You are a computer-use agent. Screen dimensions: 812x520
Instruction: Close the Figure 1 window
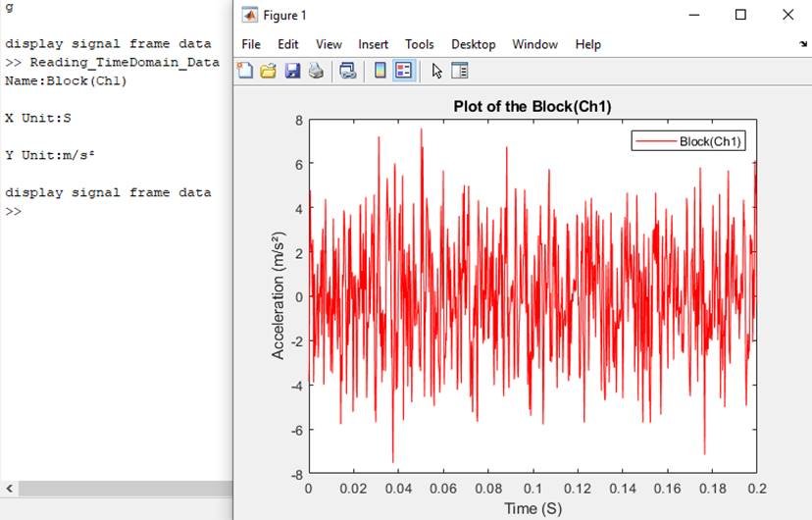787,15
